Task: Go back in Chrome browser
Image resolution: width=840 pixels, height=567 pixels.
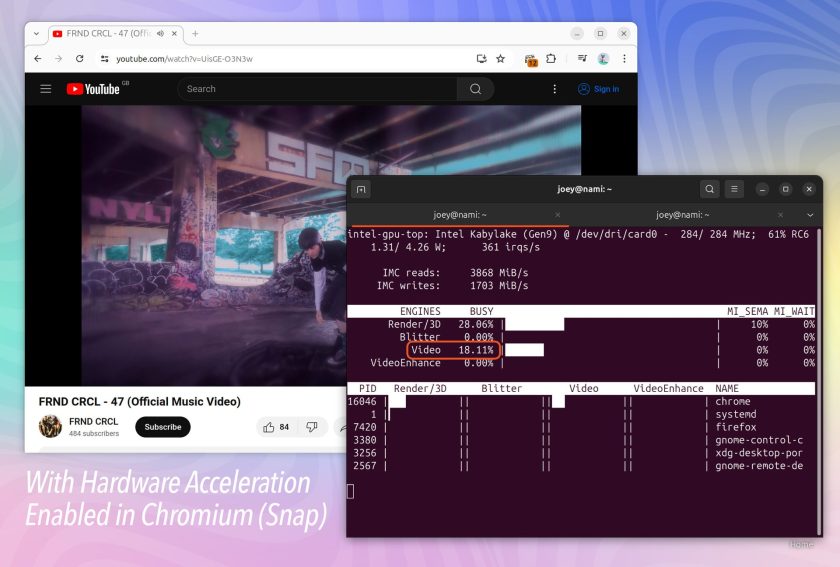Action: coord(38,59)
